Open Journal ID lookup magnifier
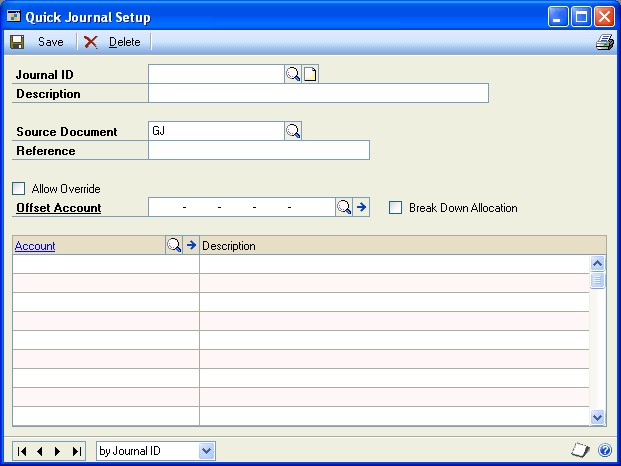The image size is (621, 466). tap(293, 74)
